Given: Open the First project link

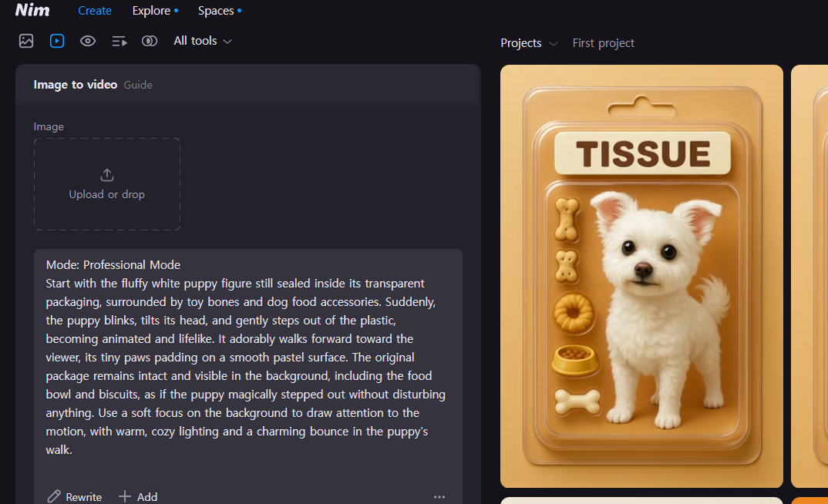Looking at the screenshot, I should click(x=603, y=43).
